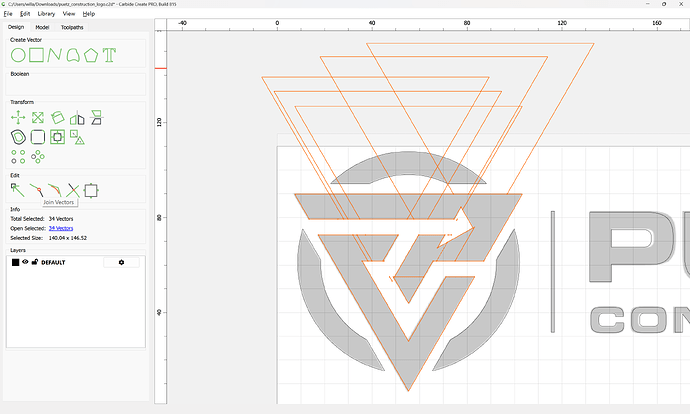Select the Text creation tool
This screenshot has height=414, width=690.
[x=109, y=55]
